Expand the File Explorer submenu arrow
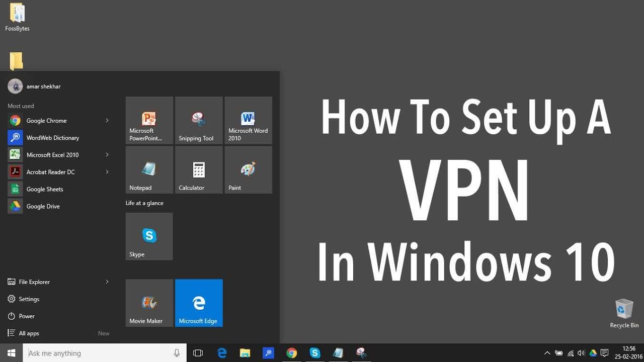 pyautogui.click(x=107, y=282)
